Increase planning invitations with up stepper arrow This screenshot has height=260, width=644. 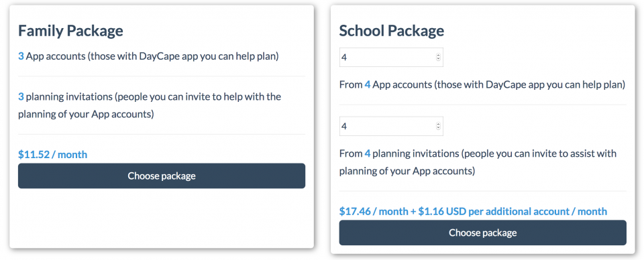tap(438, 124)
